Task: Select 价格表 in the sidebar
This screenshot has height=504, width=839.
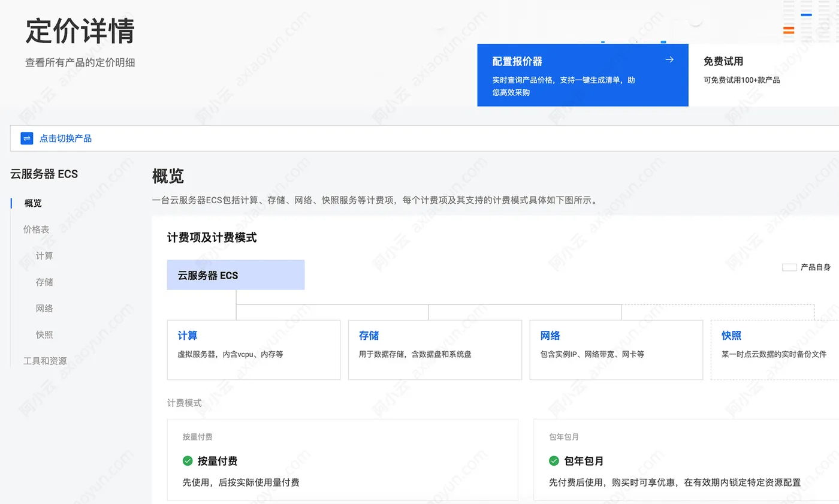Action: (36, 229)
